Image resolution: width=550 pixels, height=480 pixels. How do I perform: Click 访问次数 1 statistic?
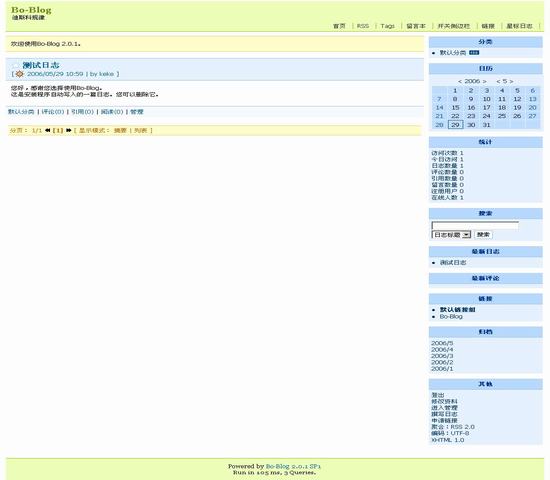click(x=447, y=153)
